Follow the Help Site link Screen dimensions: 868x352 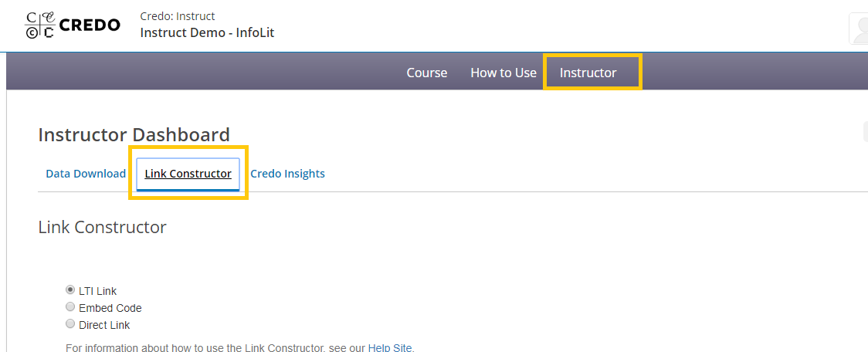pos(390,348)
